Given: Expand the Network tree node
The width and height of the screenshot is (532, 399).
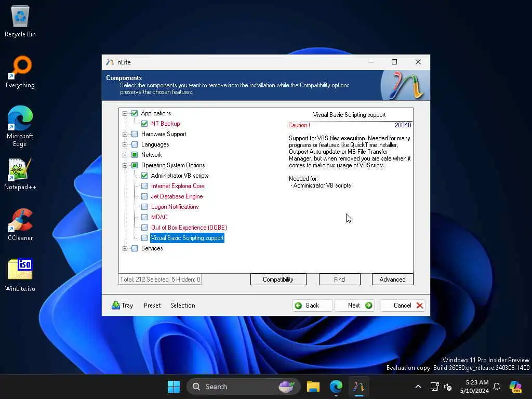Looking at the screenshot, I should coord(125,155).
